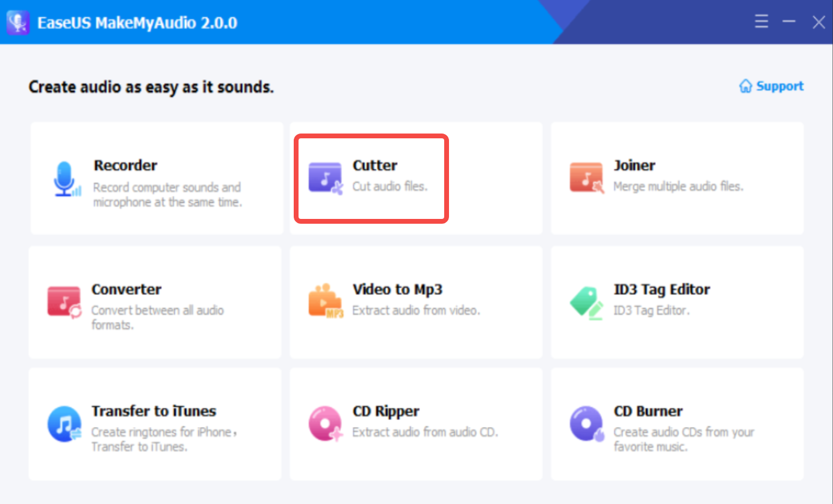Click the pink Converter music icon
Screen dimensions: 833x504
tap(64, 301)
